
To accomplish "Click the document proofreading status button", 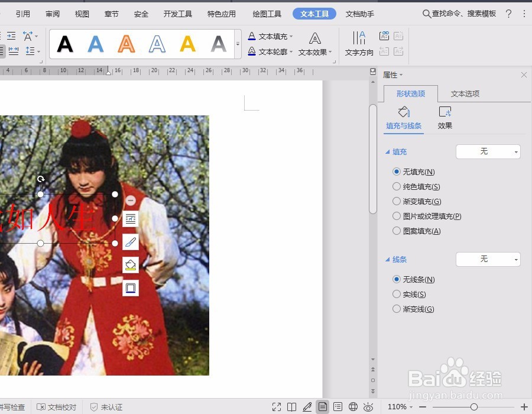I will coord(56,407).
